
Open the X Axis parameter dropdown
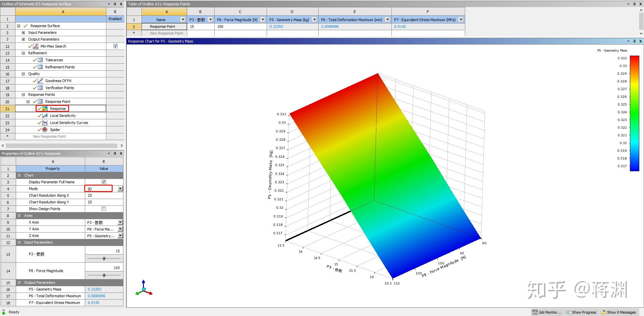pos(120,222)
